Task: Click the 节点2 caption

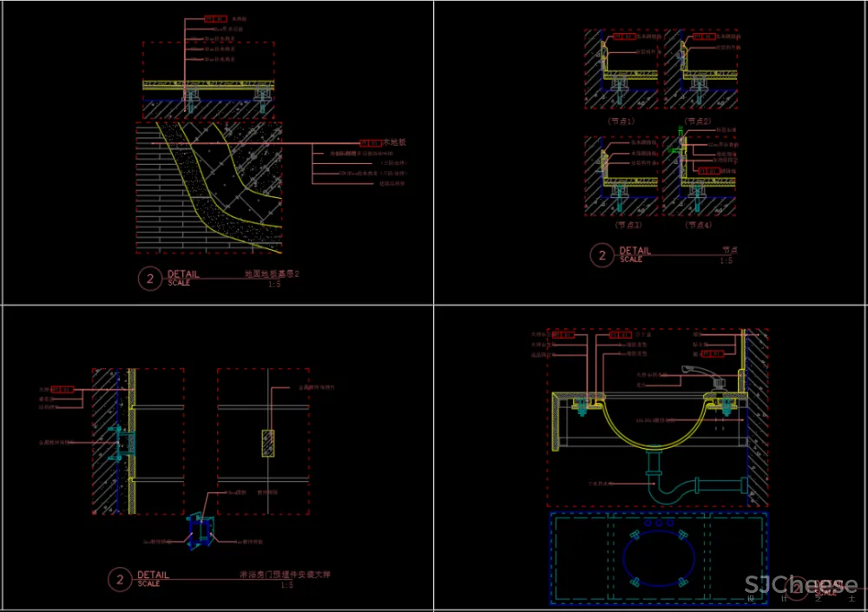Action: click(x=697, y=122)
